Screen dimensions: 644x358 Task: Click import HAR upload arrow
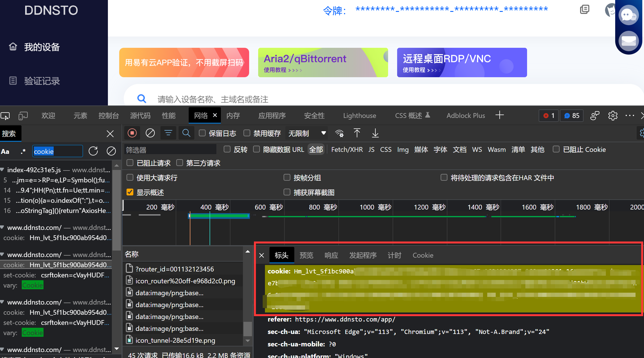point(357,133)
